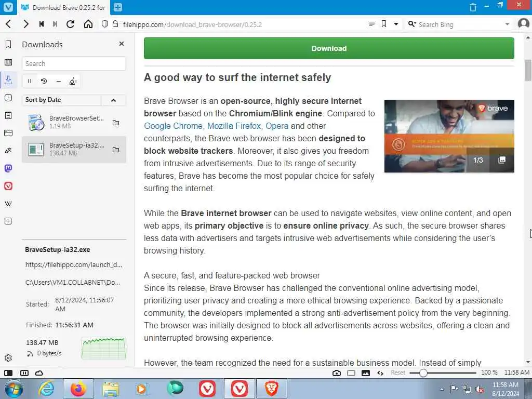The image size is (532, 399).
Task: Open Brave from the taskbar
Action: click(271, 389)
